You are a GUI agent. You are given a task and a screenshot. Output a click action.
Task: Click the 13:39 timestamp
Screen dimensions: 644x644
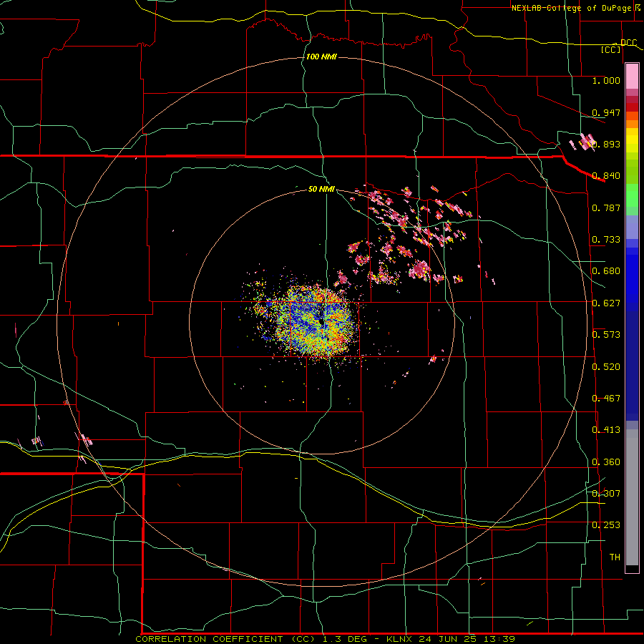[499, 639]
